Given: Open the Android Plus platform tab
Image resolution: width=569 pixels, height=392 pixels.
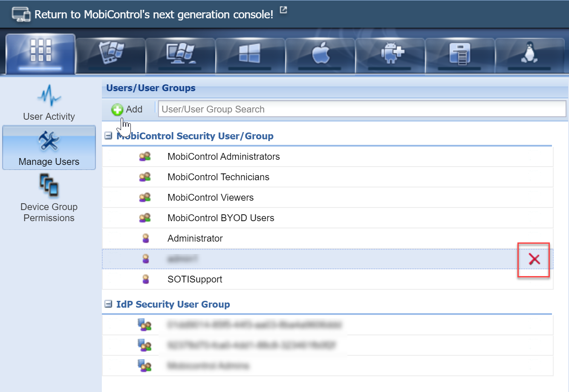Looking at the screenshot, I should point(390,54).
